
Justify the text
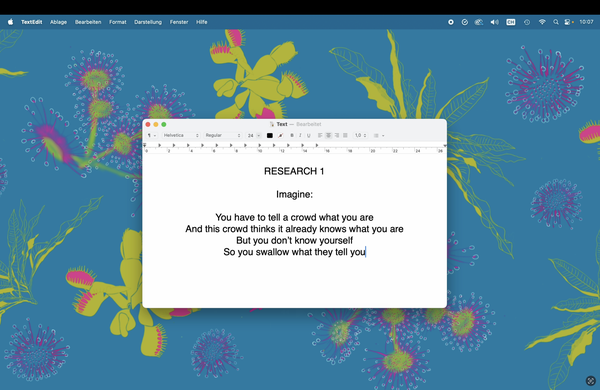click(345, 135)
